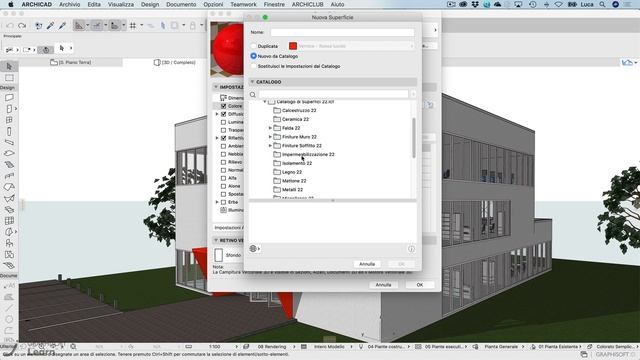
Task: Select the Window tool in the toolbox
Action: pyautogui.click(x=9, y=120)
